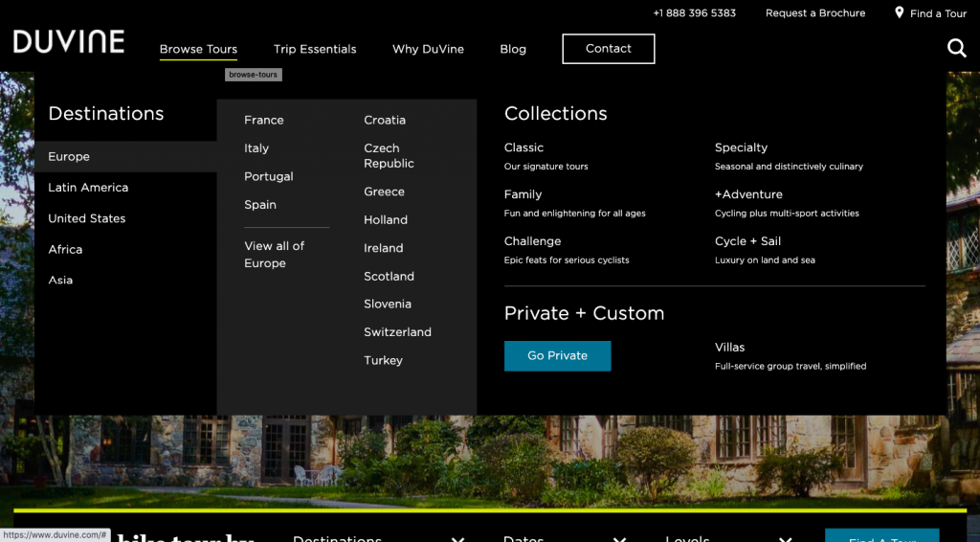Open the View all of Europe link
The image size is (980, 542).
[x=274, y=255]
